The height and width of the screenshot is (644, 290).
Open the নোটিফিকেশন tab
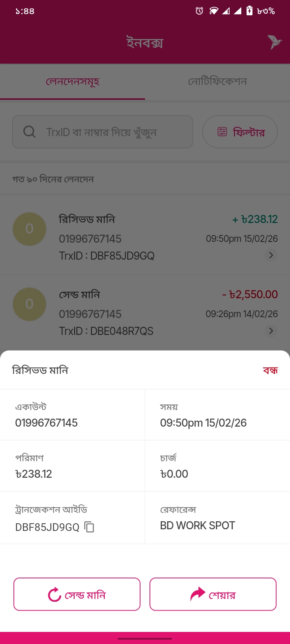coord(217,82)
